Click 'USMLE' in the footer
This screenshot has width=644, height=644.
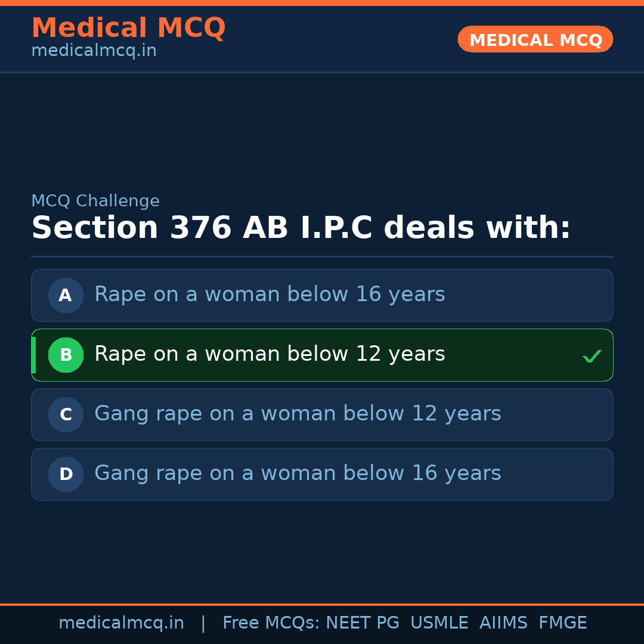pyautogui.click(x=439, y=623)
